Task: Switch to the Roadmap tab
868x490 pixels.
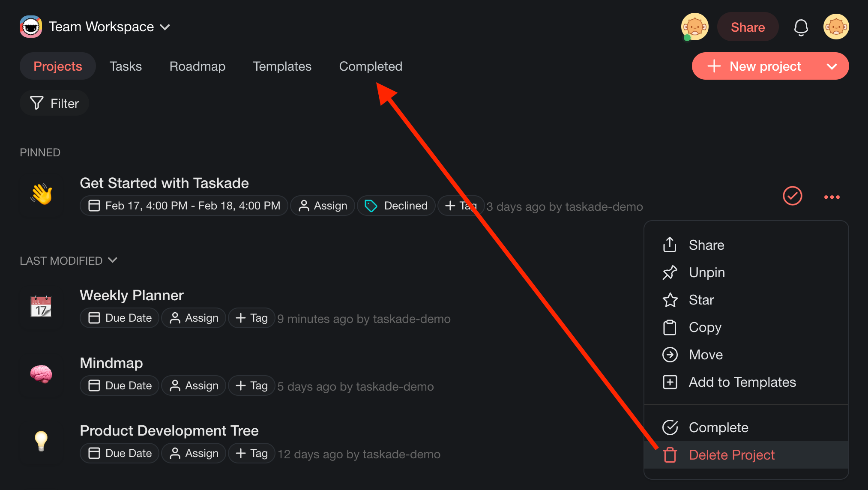Action: (x=198, y=66)
